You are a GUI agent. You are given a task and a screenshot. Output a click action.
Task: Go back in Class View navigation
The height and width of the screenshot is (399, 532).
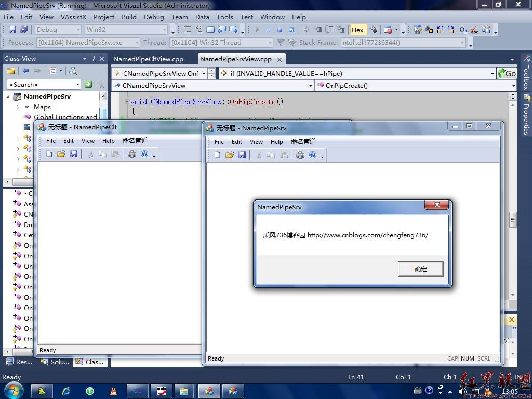pyautogui.click(x=25, y=71)
